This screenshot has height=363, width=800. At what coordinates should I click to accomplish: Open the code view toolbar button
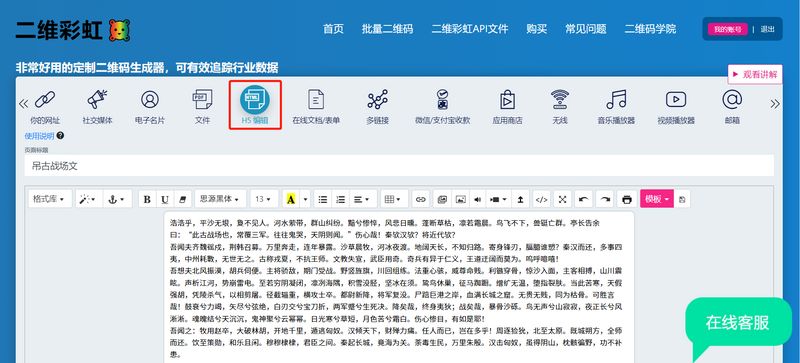pos(542,199)
